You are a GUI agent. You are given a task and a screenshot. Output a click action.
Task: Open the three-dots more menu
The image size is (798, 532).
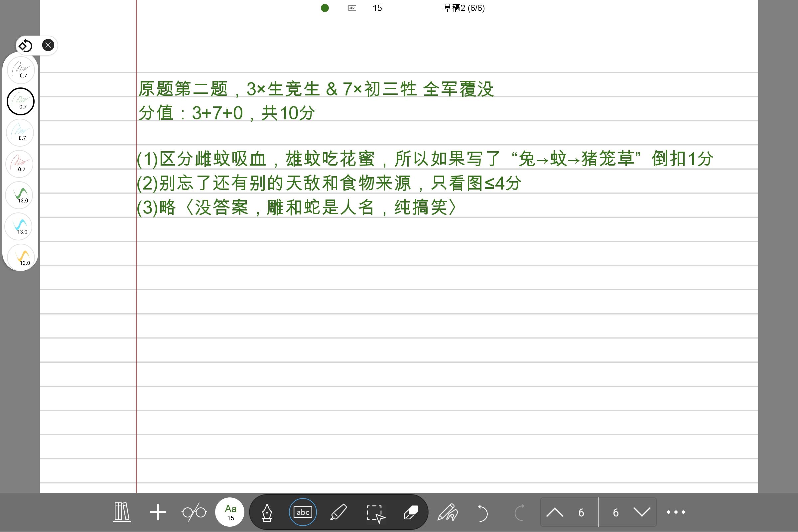676,512
